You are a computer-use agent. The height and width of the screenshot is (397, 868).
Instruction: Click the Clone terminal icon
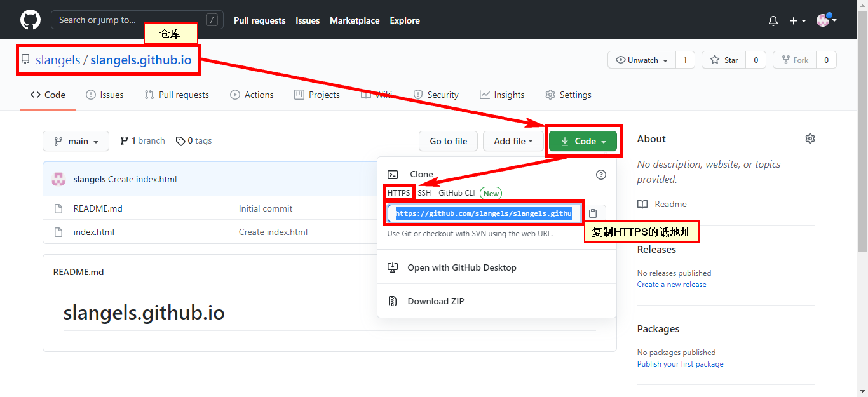[x=393, y=174]
